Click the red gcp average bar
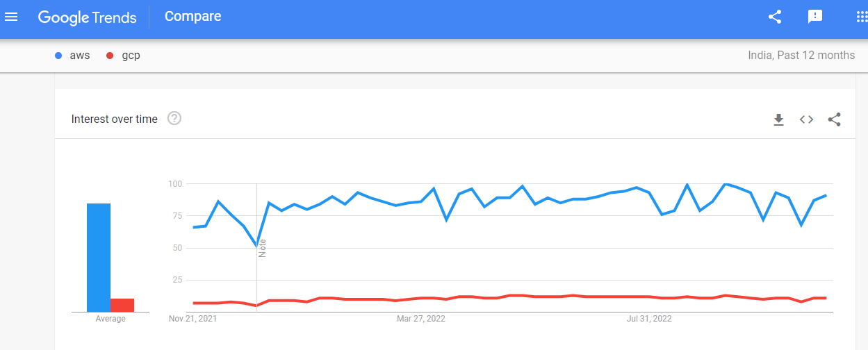This screenshot has width=868, height=350. pos(122,305)
